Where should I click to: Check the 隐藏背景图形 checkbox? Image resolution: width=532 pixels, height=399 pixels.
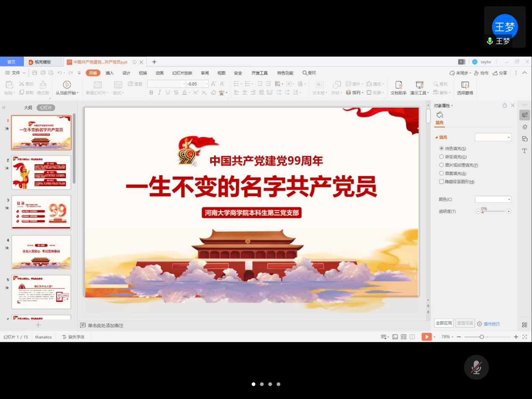click(441, 181)
